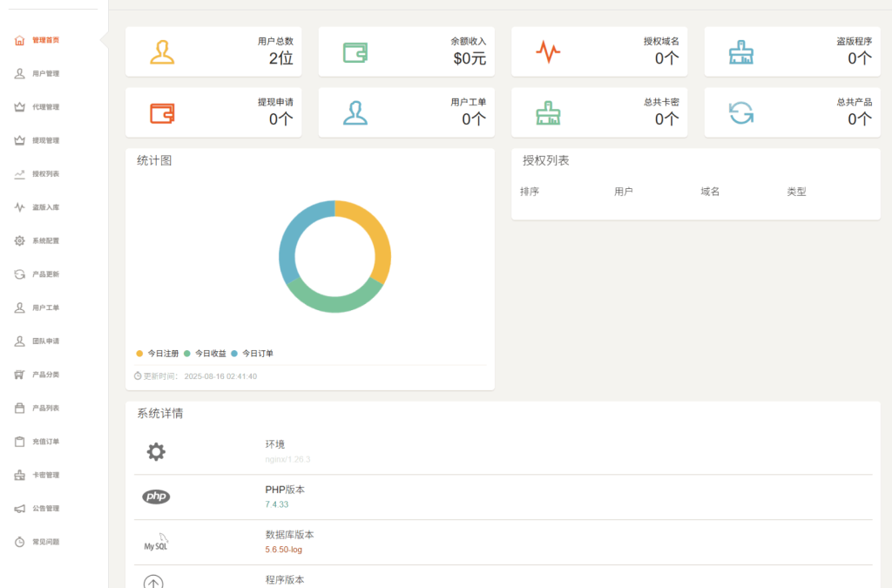Click the $0元 balance income value
The width and height of the screenshot is (892, 588).
(470, 58)
